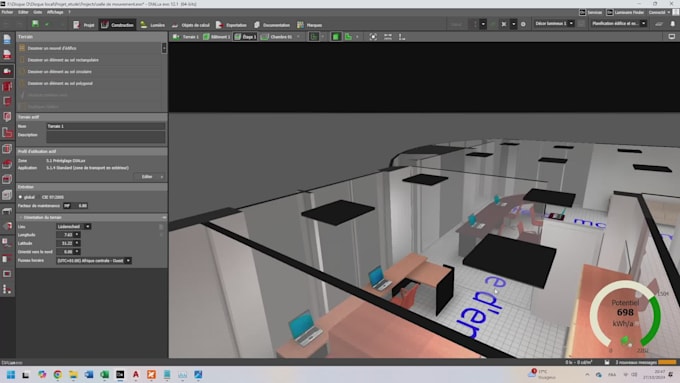Click the Latitude stepper arrow
Screen dimensions: 680x383
[x=77, y=243]
